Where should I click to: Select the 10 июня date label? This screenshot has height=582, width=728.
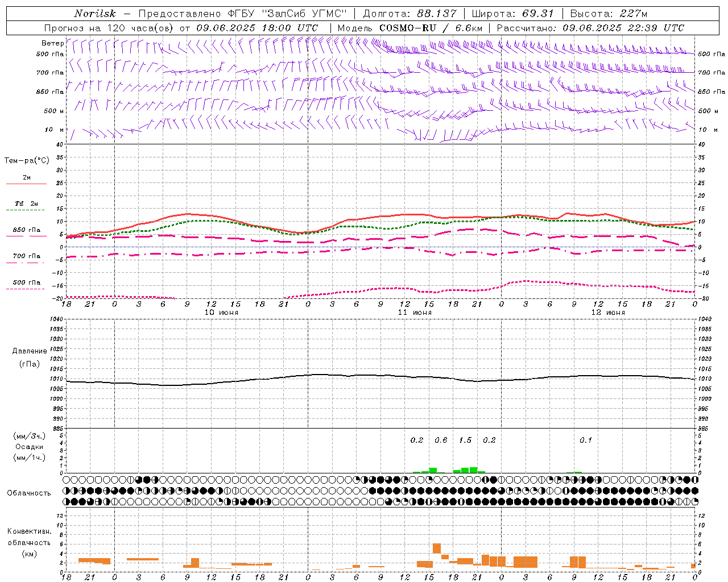(221, 313)
